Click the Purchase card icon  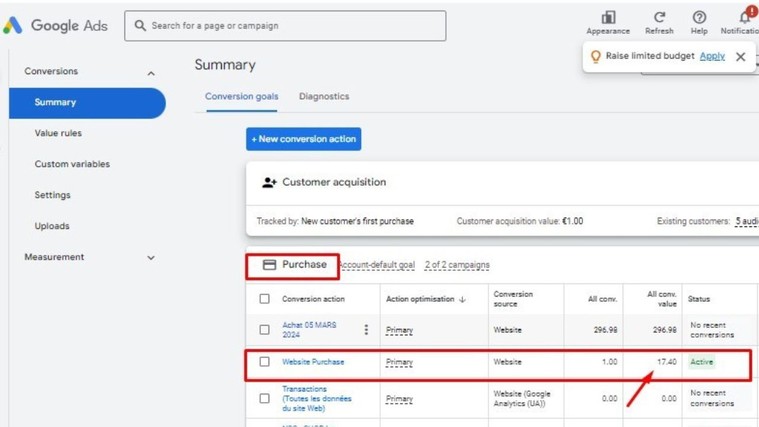click(269, 264)
